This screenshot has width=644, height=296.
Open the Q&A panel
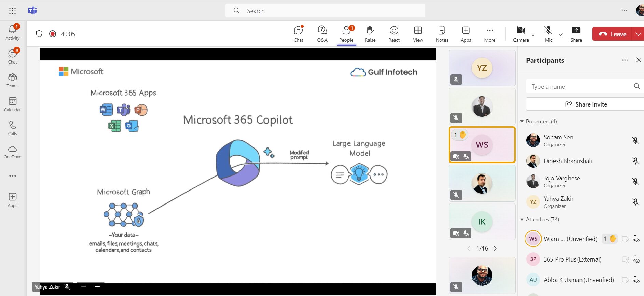[x=322, y=34]
